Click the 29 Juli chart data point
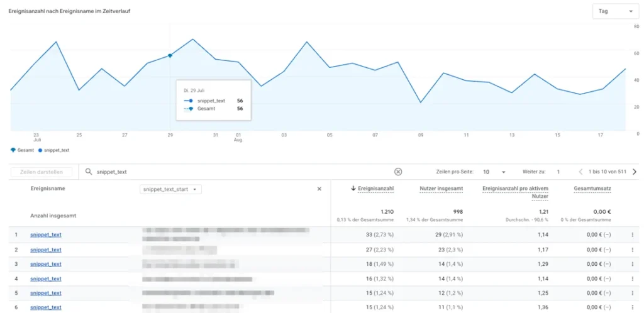 pyautogui.click(x=170, y=55)
